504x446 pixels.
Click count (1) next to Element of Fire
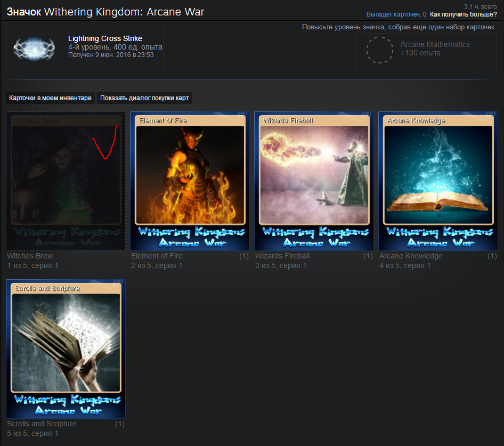tap(244, 256)
